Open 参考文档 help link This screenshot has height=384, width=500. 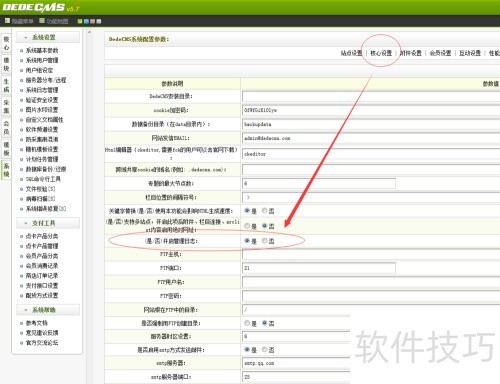(x=37, y=323)
